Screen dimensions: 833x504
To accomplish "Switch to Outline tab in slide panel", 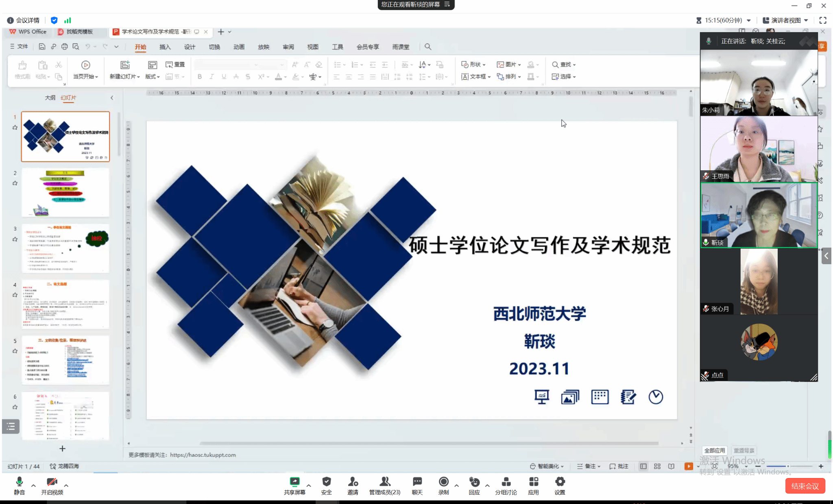I will [50, 98].
